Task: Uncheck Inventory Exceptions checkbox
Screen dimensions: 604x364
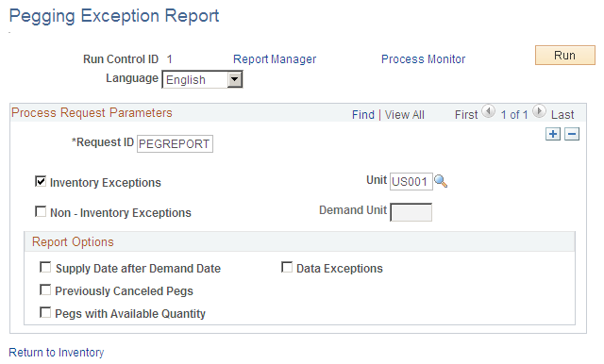Action: coord(41,181)
